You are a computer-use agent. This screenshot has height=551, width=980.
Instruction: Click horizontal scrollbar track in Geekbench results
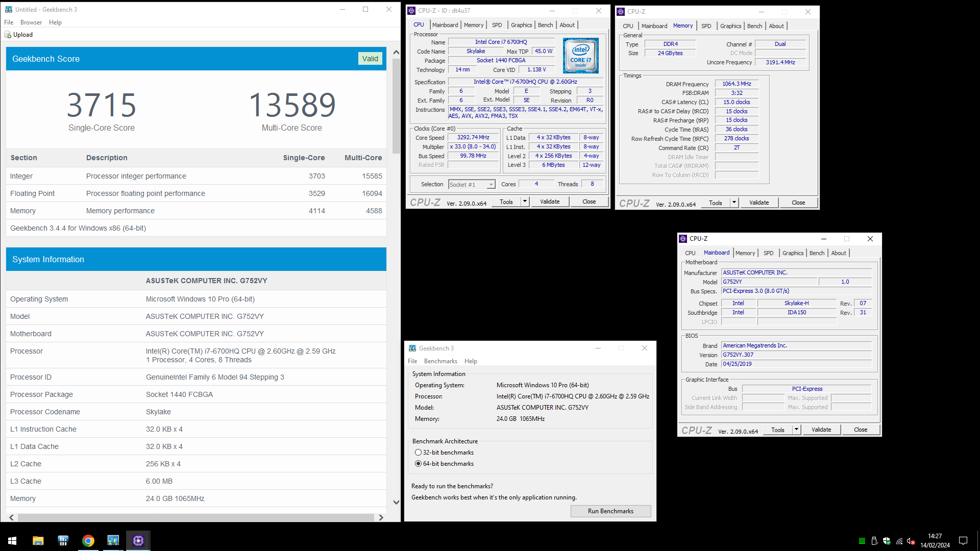[x=196, y=517]
